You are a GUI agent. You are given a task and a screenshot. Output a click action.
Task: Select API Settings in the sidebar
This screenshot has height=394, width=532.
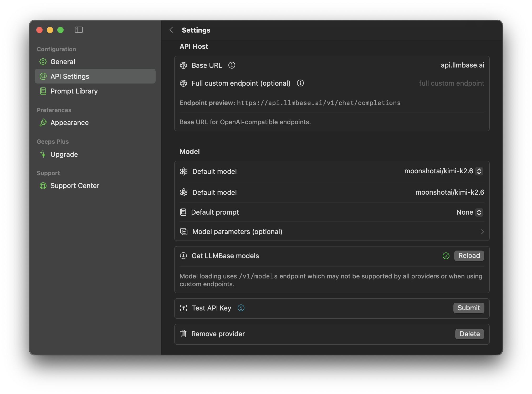click(95, 76)
